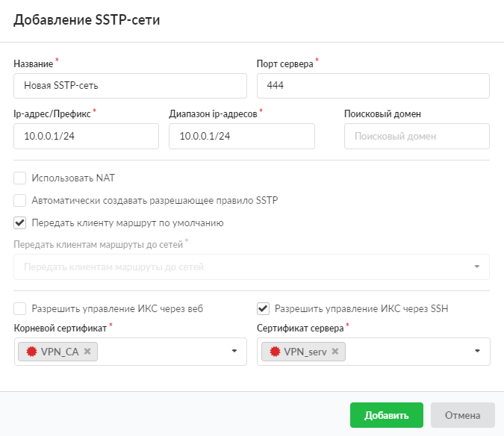Expand the Корневой сертификат dropdown arrow
504x436 pixels.
point(234,351)
